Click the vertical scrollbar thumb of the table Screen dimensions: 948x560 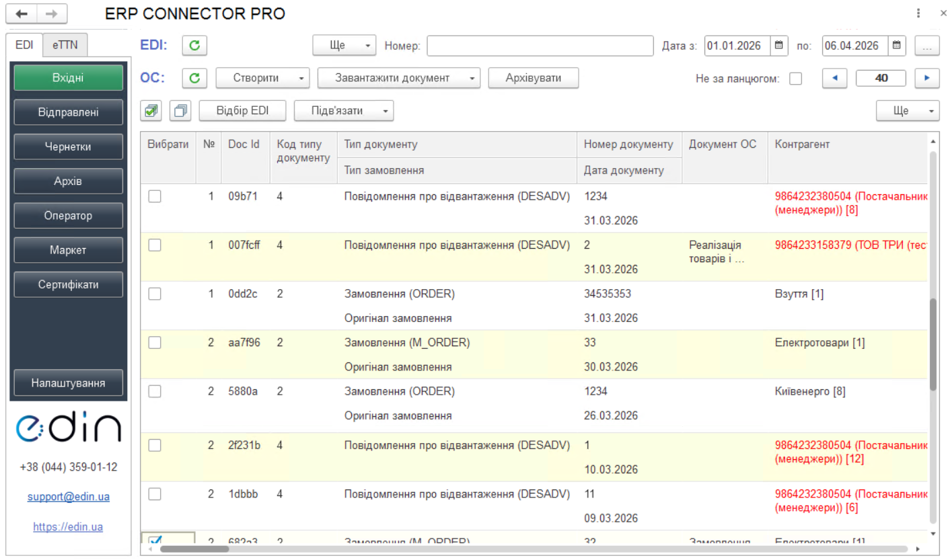(x=933, y=344)
